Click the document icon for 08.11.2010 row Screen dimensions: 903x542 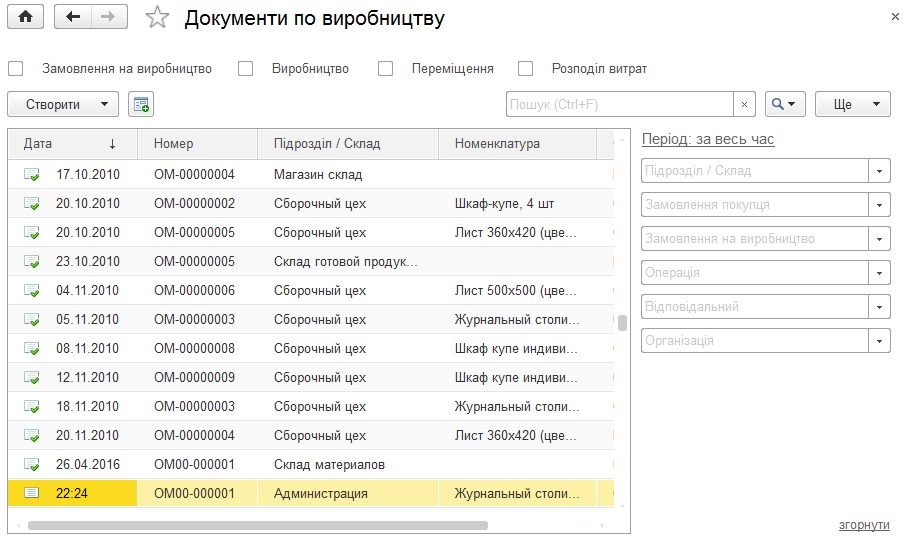[32, 348]
